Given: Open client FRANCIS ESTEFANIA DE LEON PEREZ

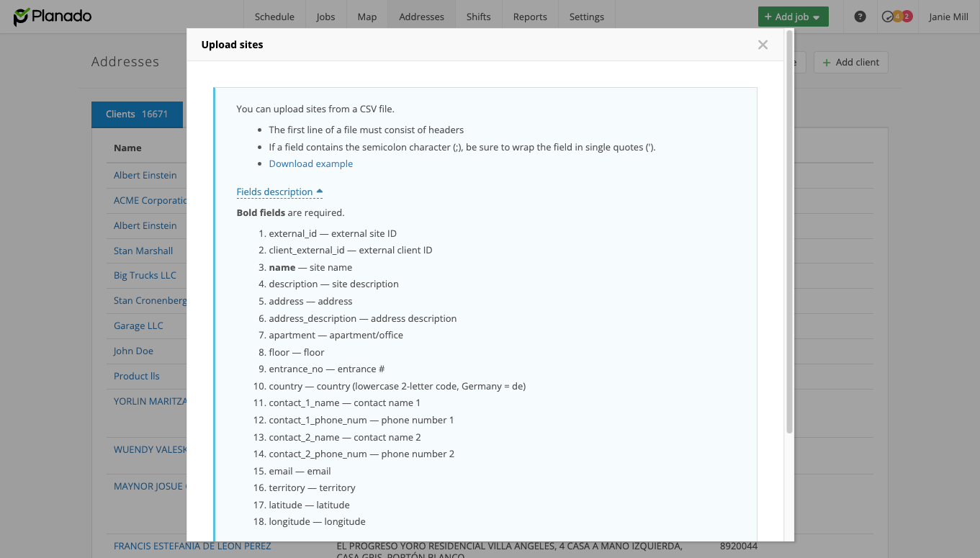Looking at the screenshot, I should point(192,546).
